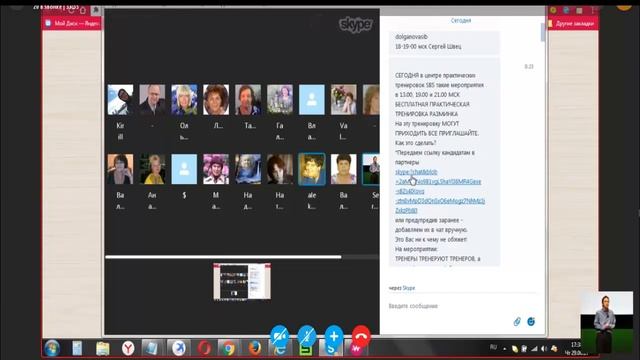Click sender name 'dolganovaob' in chat
This screenshot has width=640, height=360.
(411, 37)
